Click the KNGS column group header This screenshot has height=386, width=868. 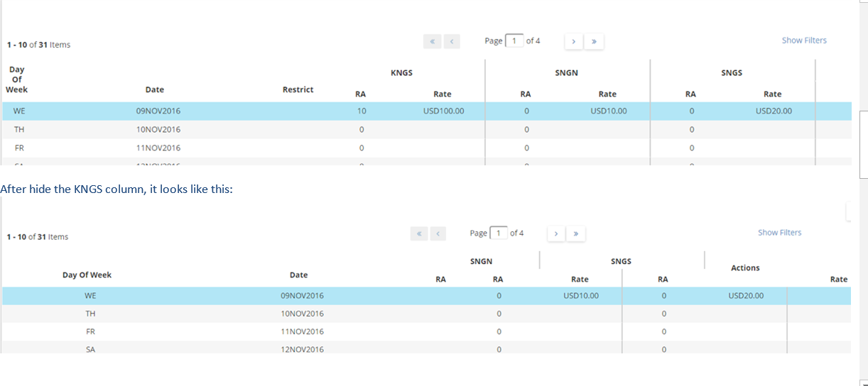[401, 73]
